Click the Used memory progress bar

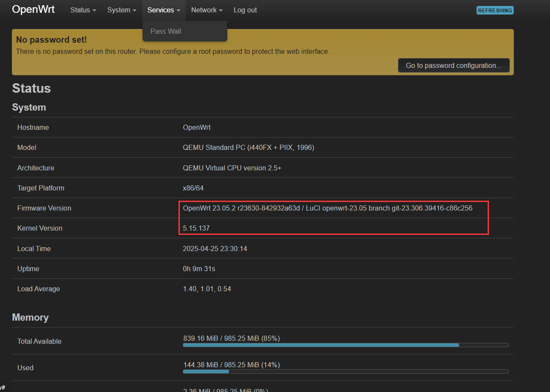tap(346, 372)
